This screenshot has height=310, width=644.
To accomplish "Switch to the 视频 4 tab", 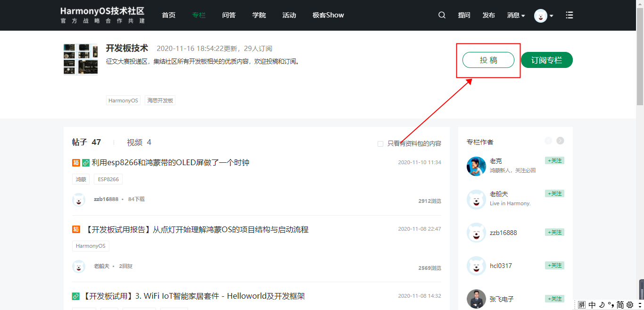I will [x=139, y=142].
